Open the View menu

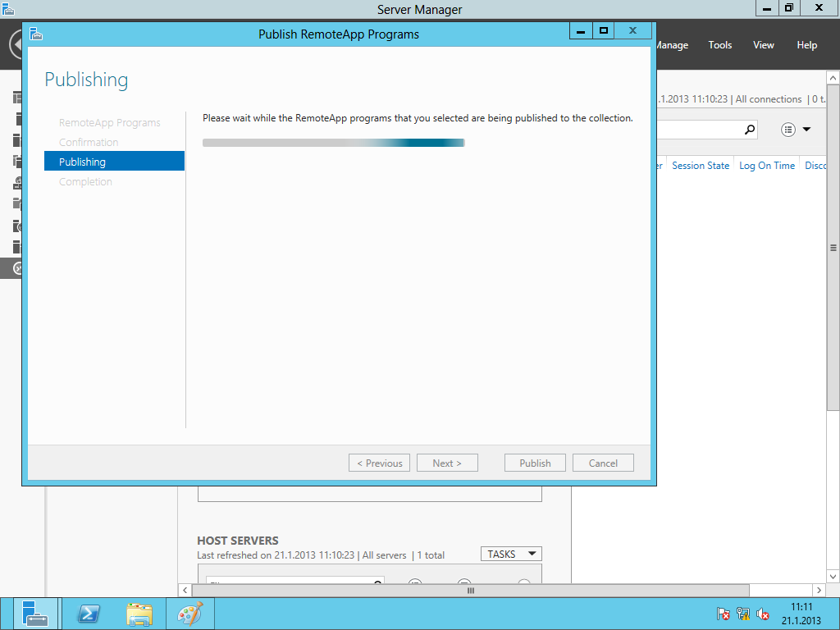[x=763, y=45]
